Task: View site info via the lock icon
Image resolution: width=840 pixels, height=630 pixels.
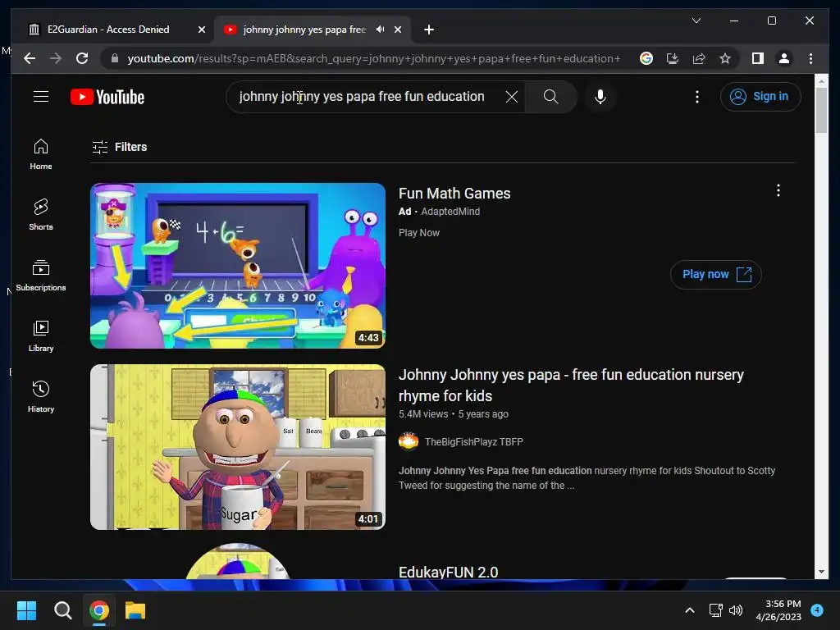Action: pos(114,58)
